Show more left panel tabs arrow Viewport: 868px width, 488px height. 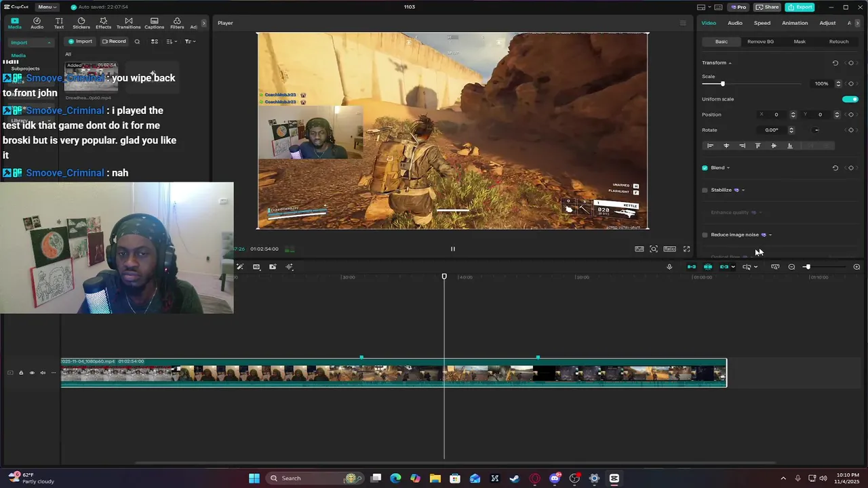point(203,23)
